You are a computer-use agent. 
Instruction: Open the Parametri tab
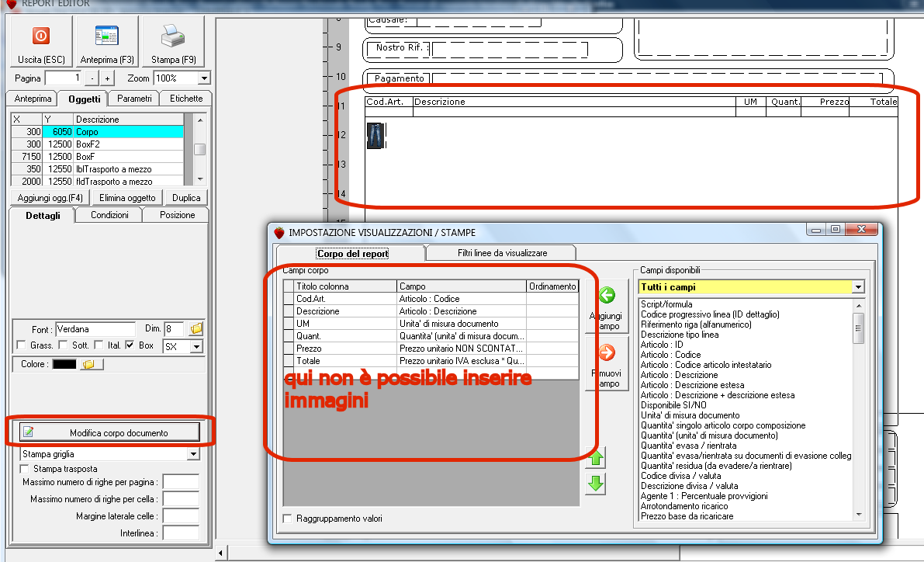134,99
